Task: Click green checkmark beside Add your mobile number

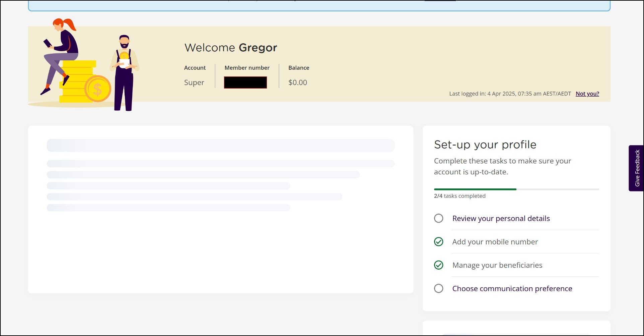Action: point(438,242)
